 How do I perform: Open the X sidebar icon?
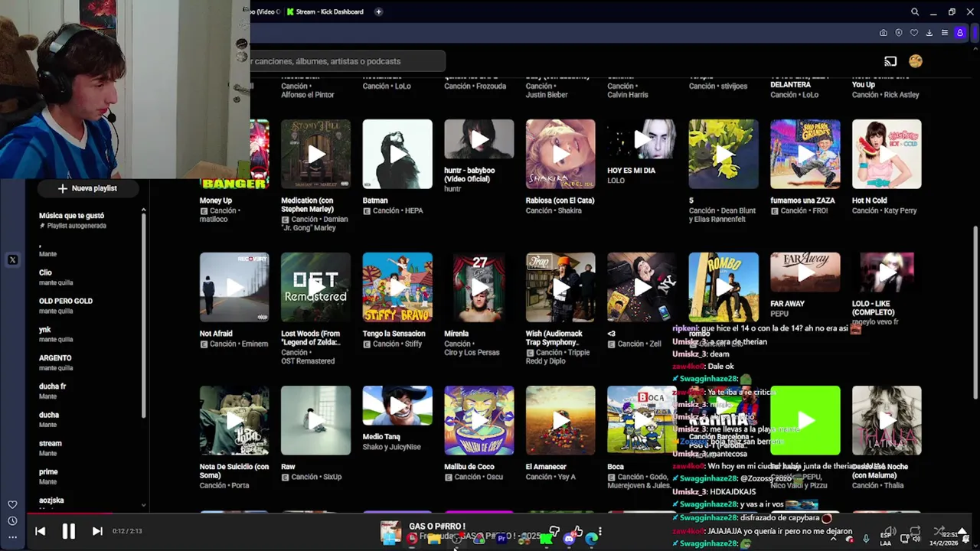click(x=12, y=260)
